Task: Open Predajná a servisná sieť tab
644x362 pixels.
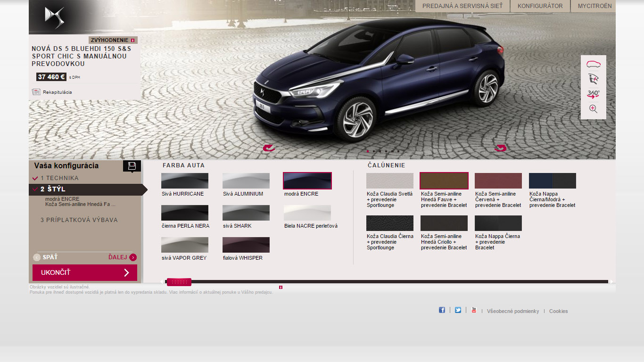Action: (x=462, y=6)
